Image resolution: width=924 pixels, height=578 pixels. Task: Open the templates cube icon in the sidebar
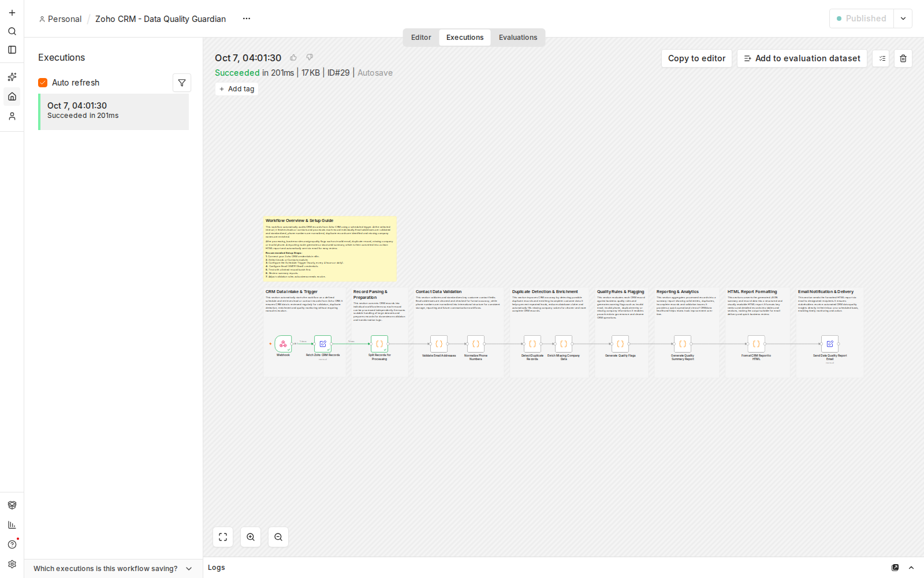click(x=12, y=505)
